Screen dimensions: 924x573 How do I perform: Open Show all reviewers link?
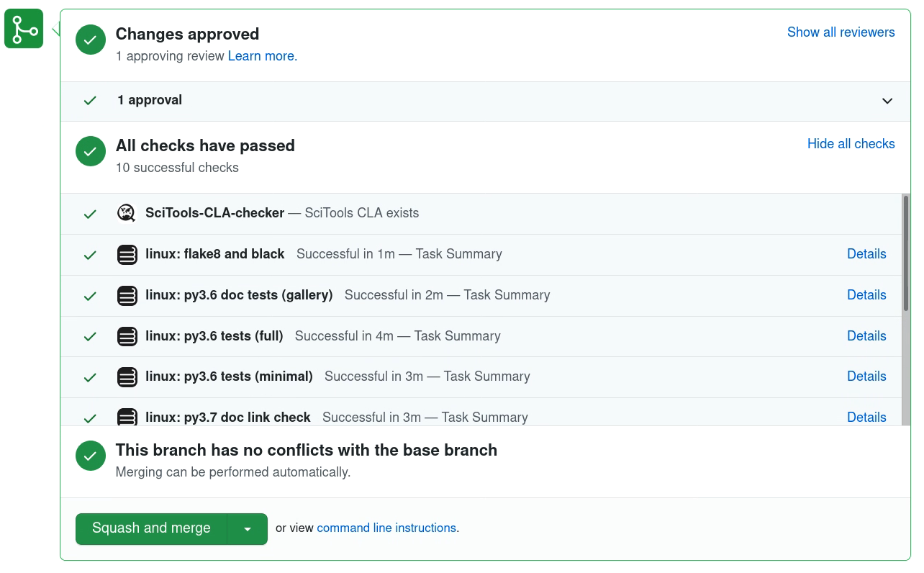(841, 32)
